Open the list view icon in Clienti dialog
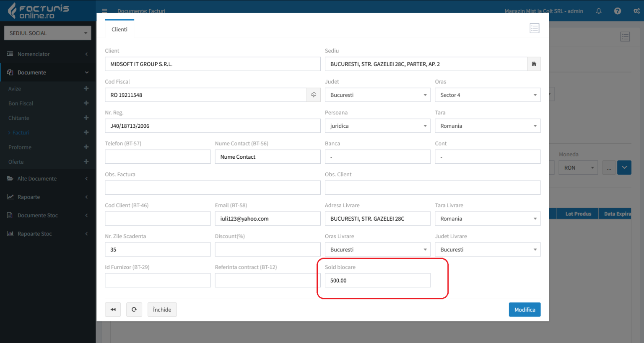This screenshot has width=644, height=343. point(534,28)
